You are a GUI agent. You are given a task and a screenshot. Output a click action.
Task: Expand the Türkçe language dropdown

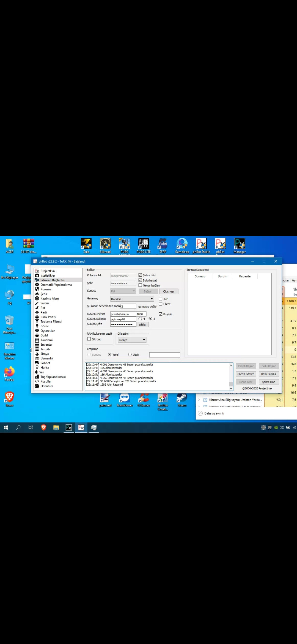[132, 340]
